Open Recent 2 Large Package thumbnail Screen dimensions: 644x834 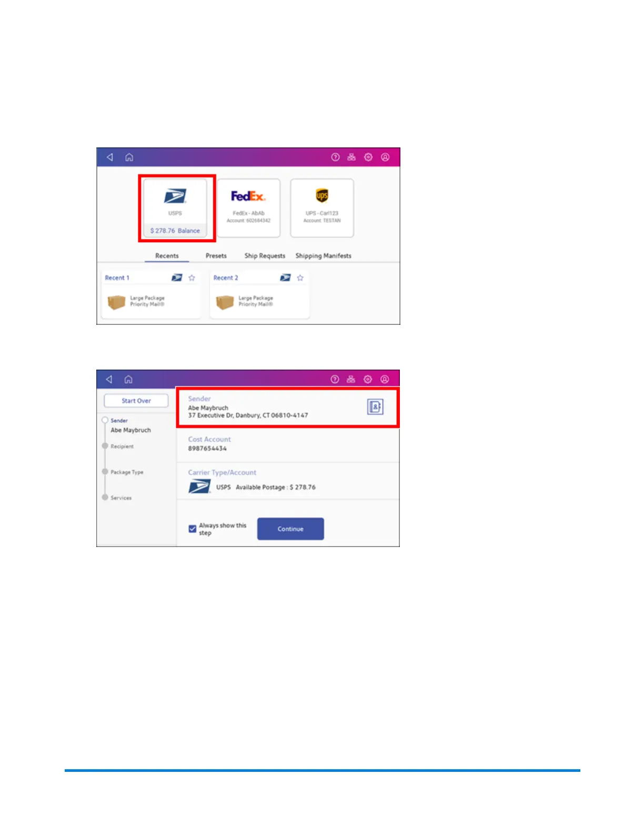pos(225,302)
